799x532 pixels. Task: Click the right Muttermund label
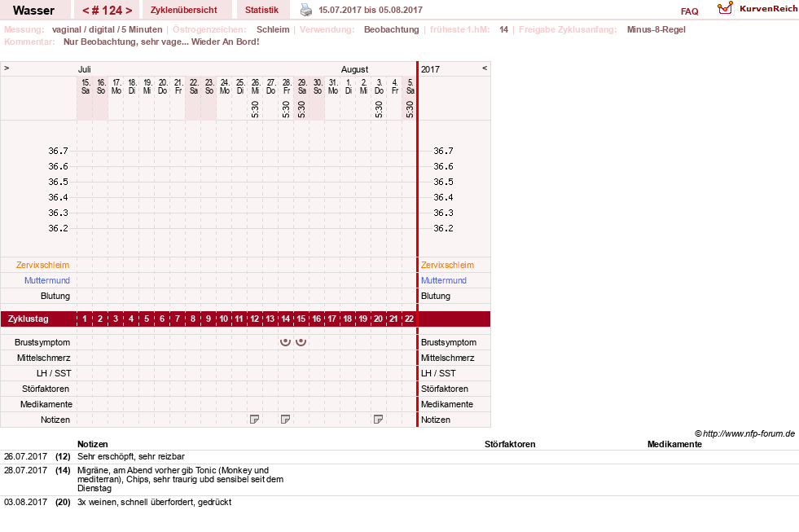pyautogui.click(x=444, y=280)
